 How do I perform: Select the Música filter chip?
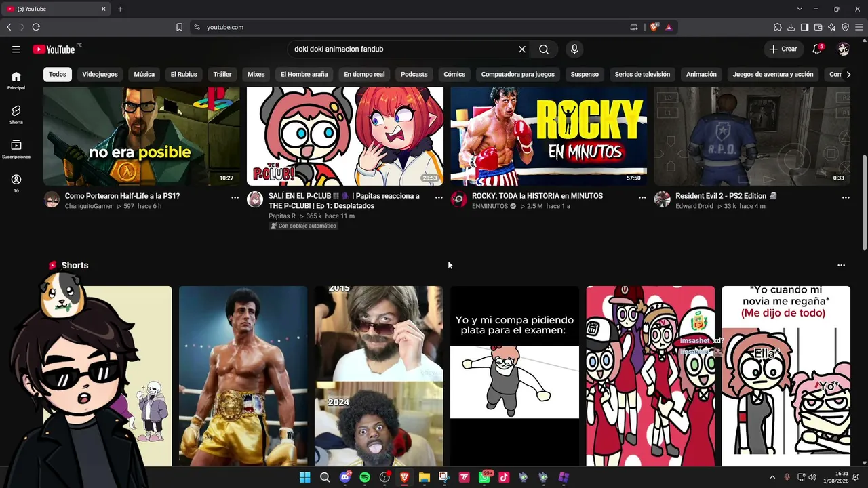(x=144, y=74)
